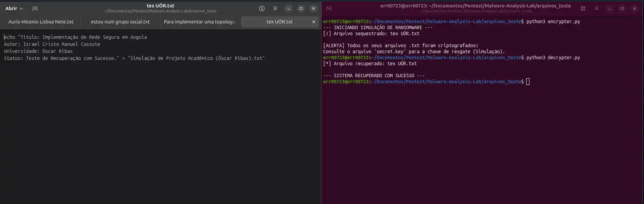The width and height of the screenshot is (644, 204).
Task: Create a new document tab in editor
Action: pyautogui.click(x=35, y=8)
